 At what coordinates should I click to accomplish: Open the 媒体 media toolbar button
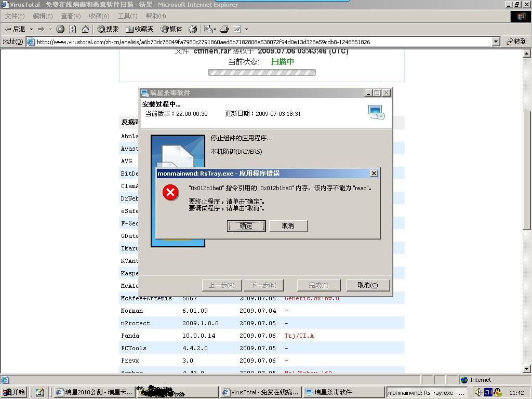pyautogui.click(x=171, y=29)
